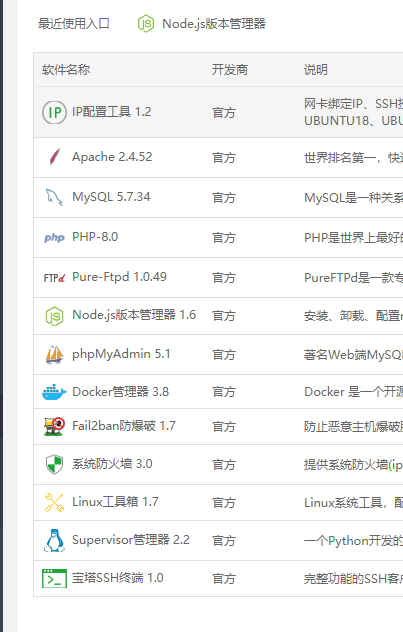
Task: Click the Node.js icon in table row
Action: [54, 316]
